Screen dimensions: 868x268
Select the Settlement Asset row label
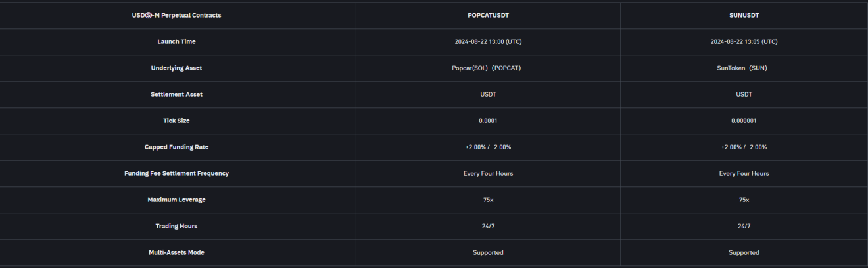pos(176,95)
